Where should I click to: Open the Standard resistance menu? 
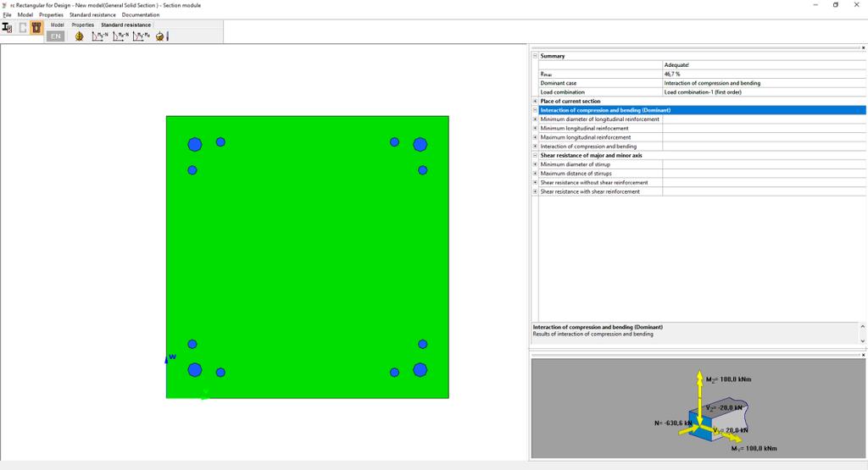(x=92, y=15)
